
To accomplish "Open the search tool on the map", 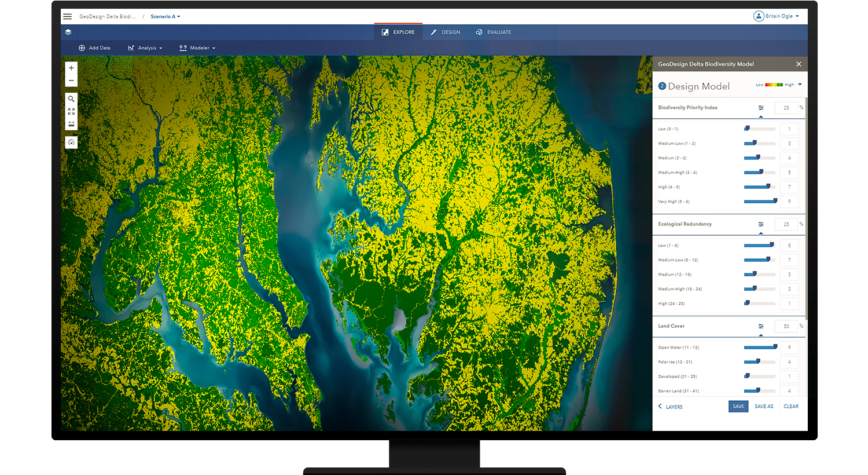I will 71,99.
